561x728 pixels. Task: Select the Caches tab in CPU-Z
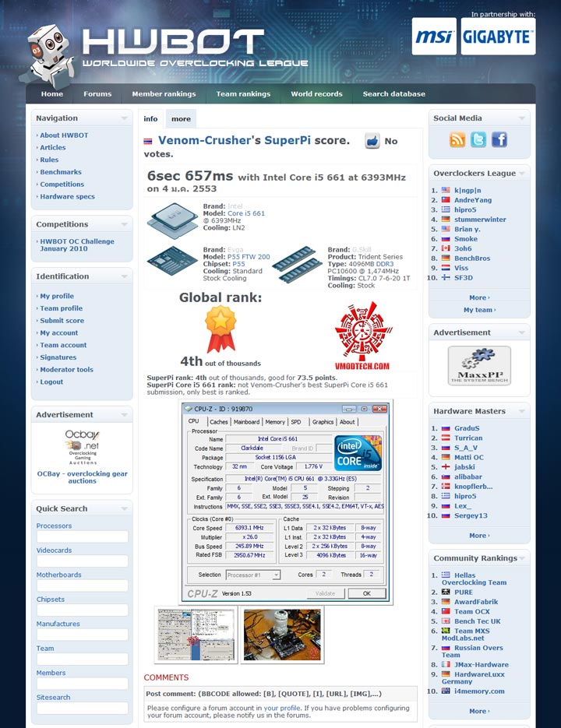coord(218,421)
